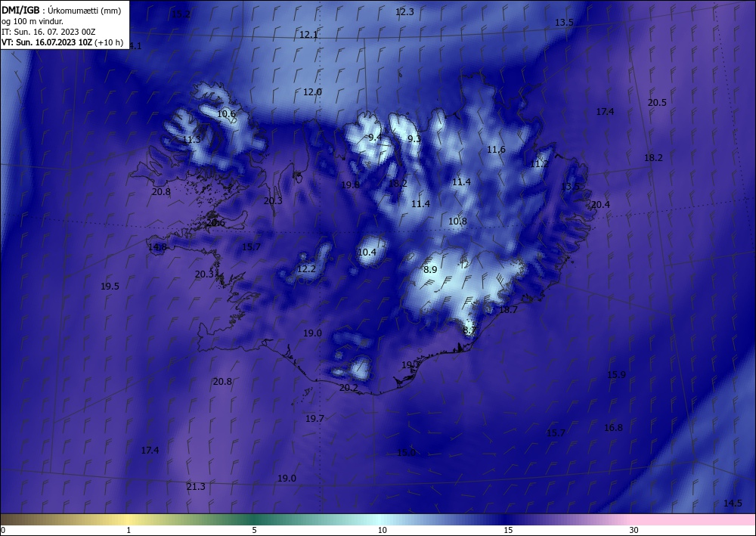756x536 pixels.
Task: Click the 19.8 value on the map
Action: pyautogui.click(x=351, y=184)
